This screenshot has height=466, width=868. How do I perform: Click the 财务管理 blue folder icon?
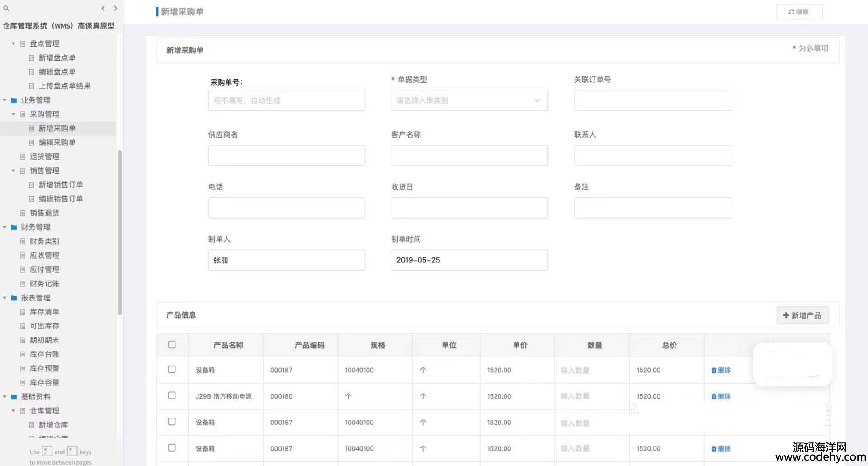[x=14, y=227]
